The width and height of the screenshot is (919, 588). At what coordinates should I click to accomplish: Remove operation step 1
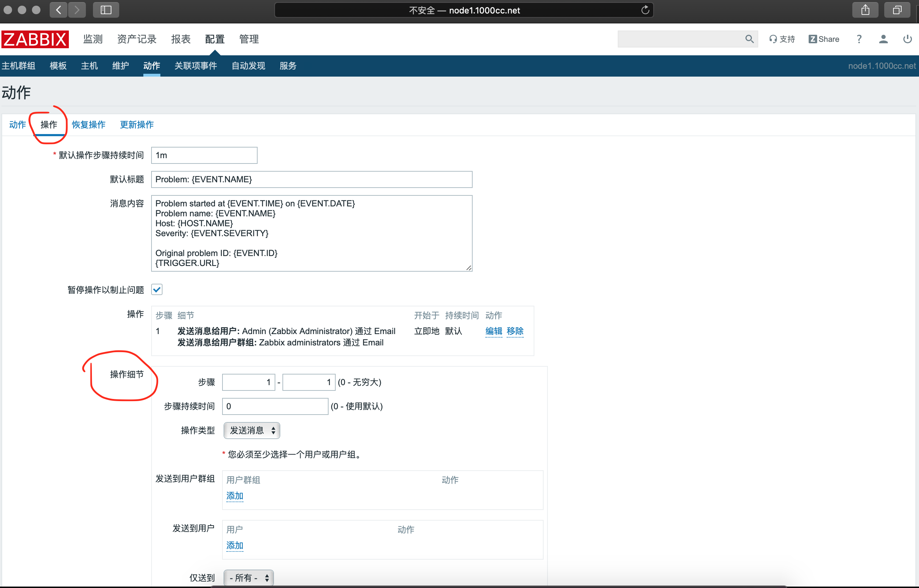(x=515, y=331)
